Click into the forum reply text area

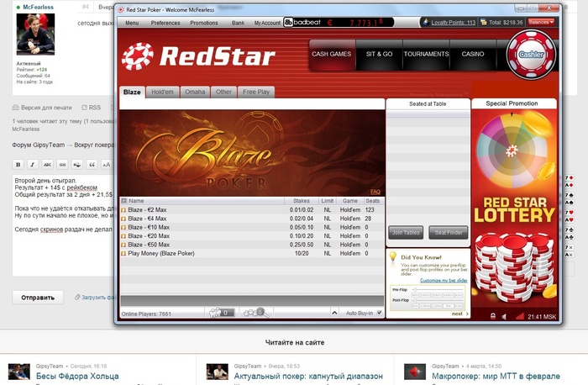(63, 225)
